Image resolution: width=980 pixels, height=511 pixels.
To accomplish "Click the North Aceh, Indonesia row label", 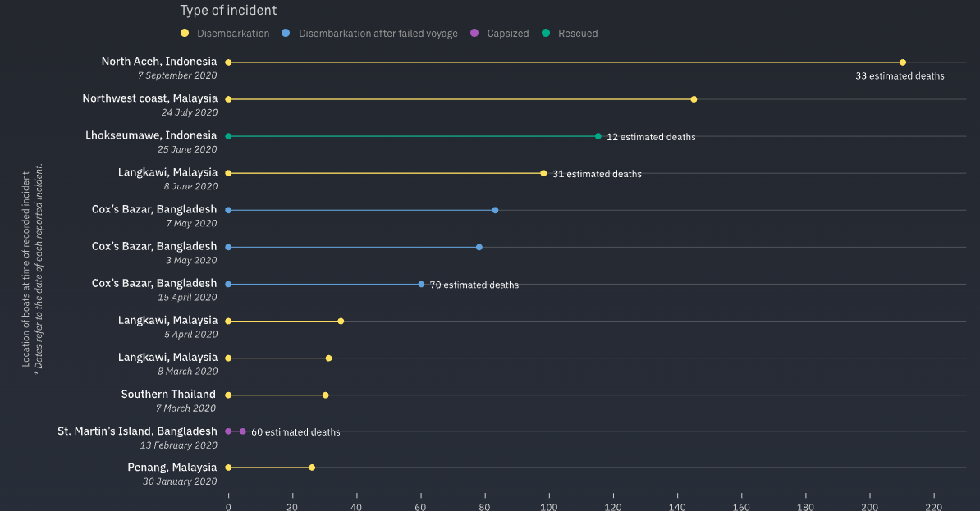I will (159, 62).
